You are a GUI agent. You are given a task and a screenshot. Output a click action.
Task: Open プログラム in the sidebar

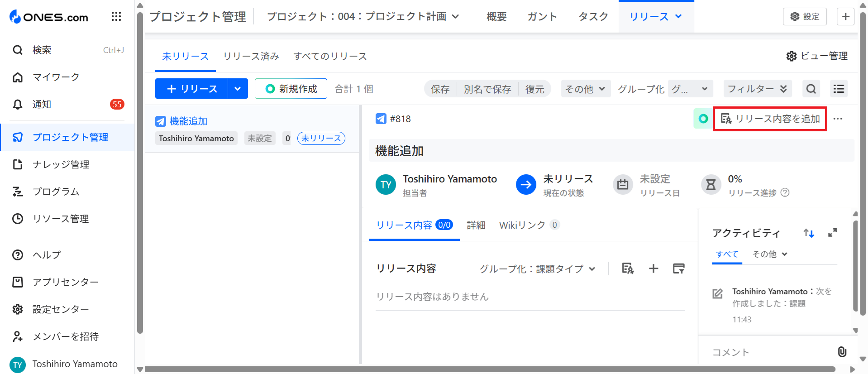pyautogui.click(x=68, y=192)
